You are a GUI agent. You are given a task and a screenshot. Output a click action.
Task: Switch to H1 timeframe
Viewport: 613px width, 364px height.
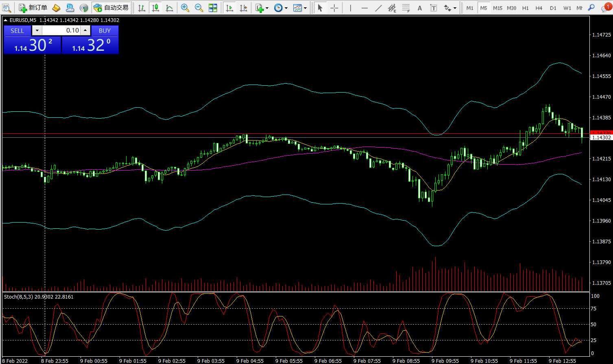[x=526, y=8]
